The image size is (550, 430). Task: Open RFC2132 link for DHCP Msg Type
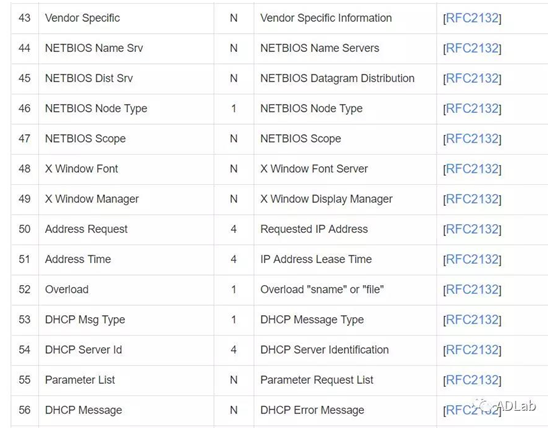(x=472, y=320)
